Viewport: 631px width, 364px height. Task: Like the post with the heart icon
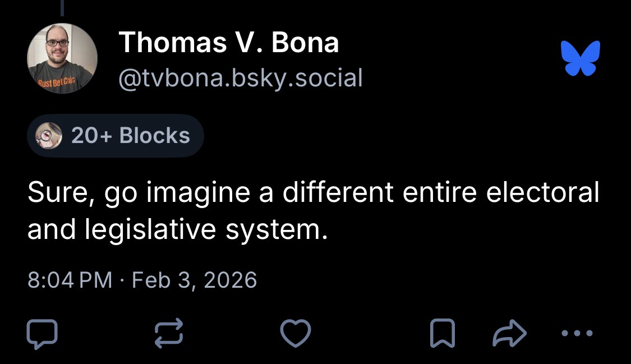point(296,334)
